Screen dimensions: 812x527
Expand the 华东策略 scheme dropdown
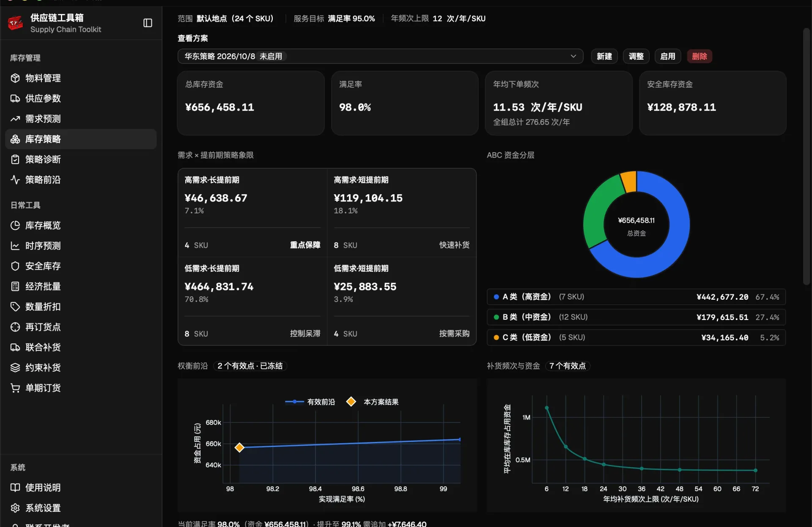[x=380, y=56]
